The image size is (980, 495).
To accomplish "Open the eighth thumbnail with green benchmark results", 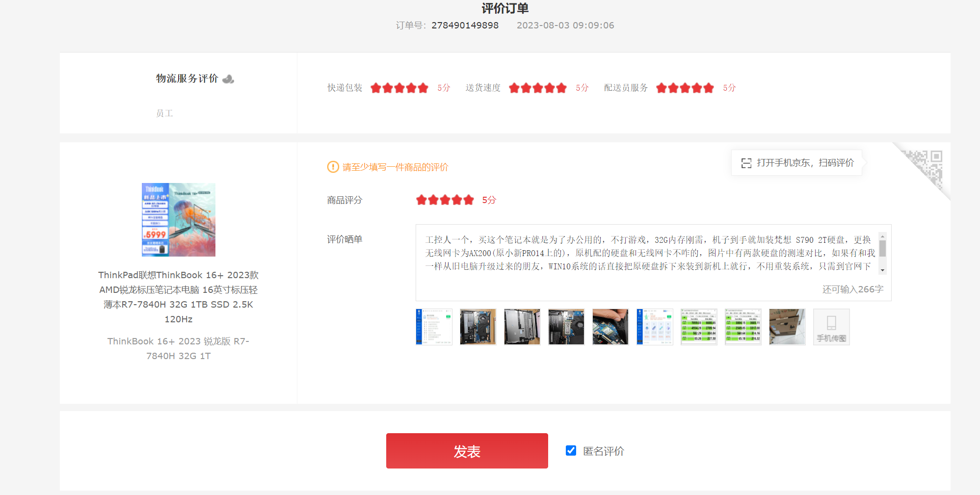I will (x=743, y=327).
